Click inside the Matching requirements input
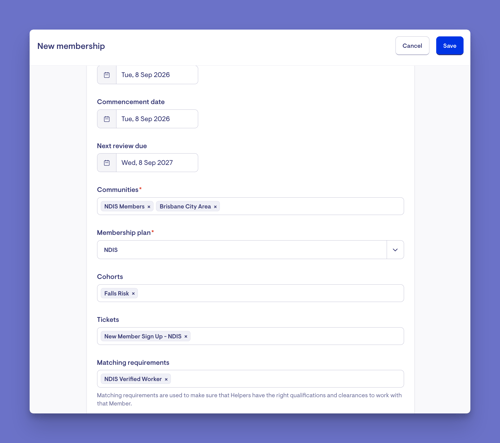Viewport: 500px width, 443px height. coord(287,379)
